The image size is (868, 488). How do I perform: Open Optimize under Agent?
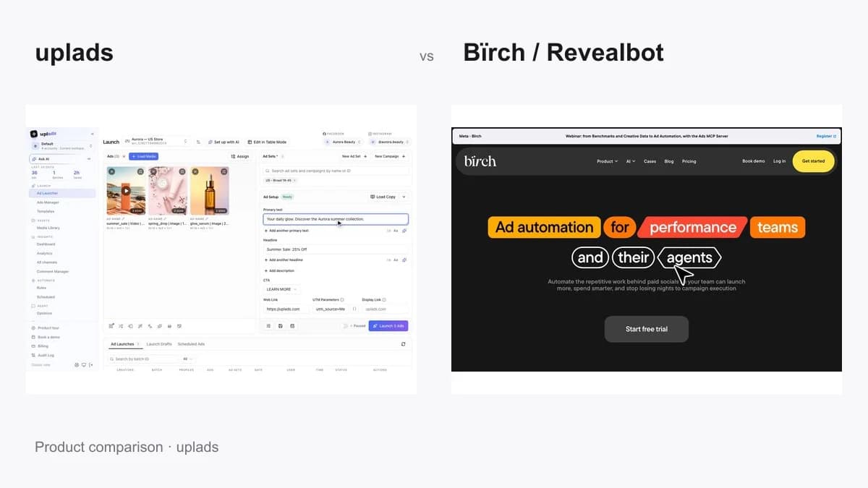pos(44,313)
